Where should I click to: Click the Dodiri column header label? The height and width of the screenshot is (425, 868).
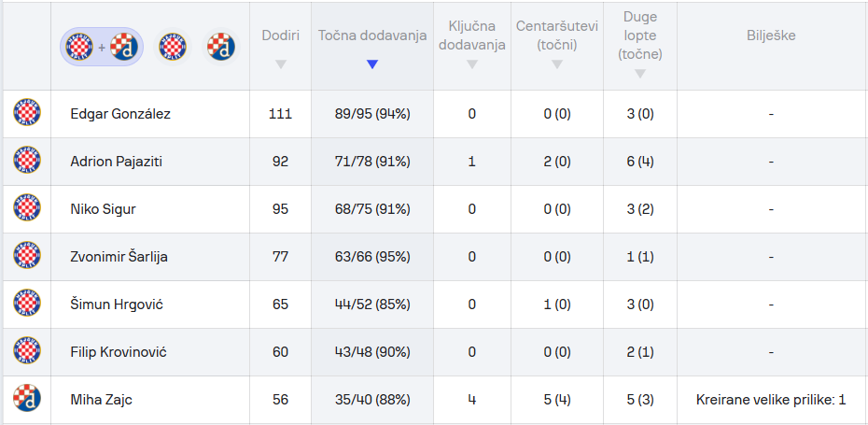(x=281, y=35)
